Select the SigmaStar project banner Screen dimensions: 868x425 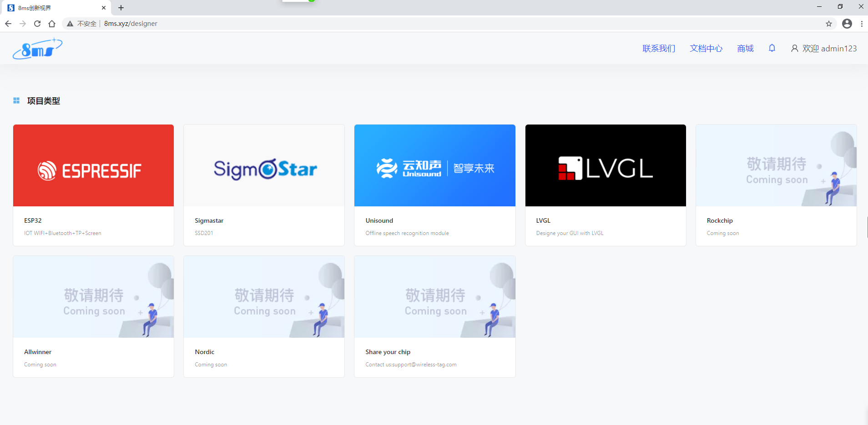tap(264, 165)
